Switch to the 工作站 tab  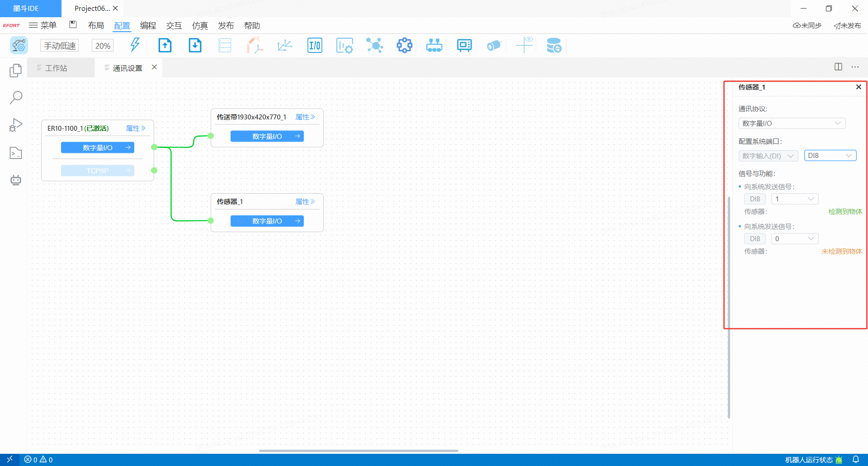56,68
